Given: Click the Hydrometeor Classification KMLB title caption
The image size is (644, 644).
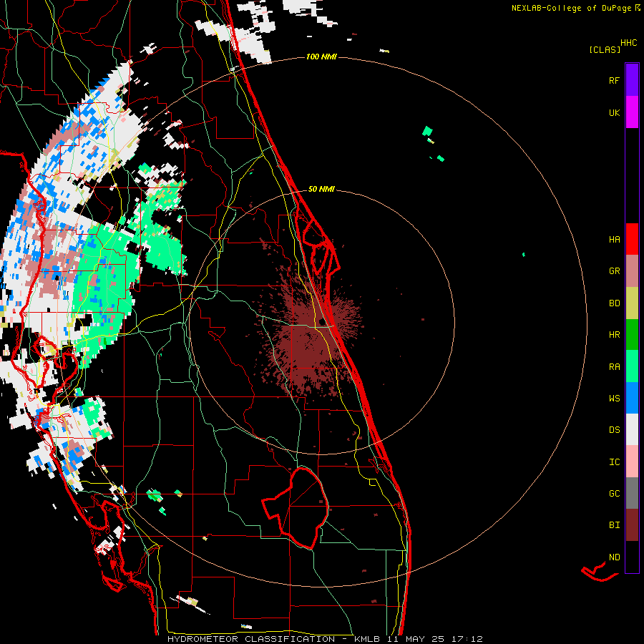Looking at the screenshot, I should [x=325, y=639].
